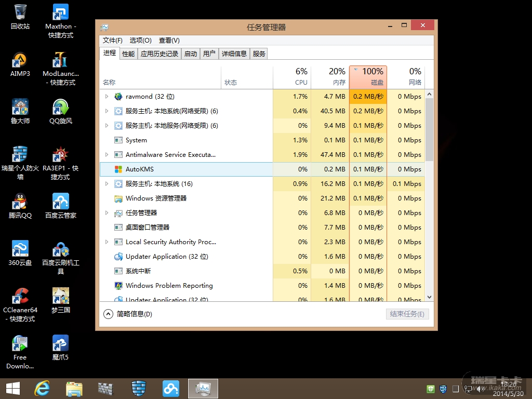Image resolution: width=532 pixels, height=399 pixels.
Task: Sort by 内存 column header
Action: click(x=330, y=77)
